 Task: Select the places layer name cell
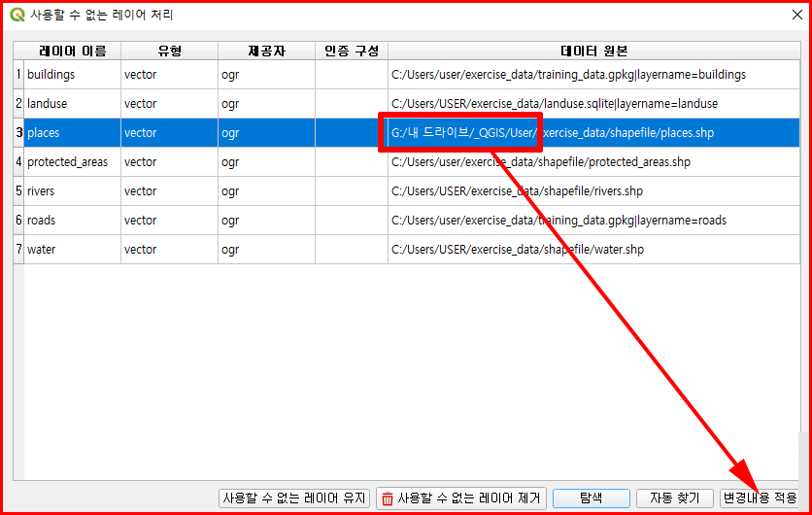click(x=72, y=132)
